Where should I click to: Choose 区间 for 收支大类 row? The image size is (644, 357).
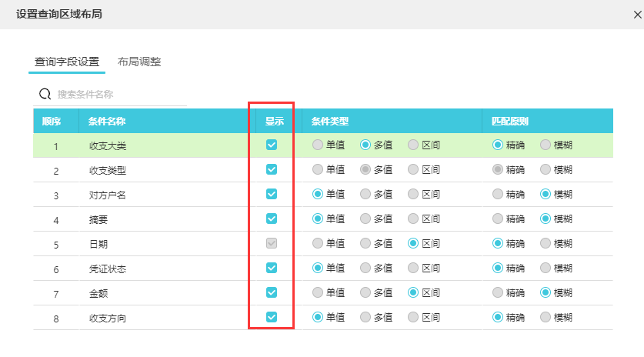coord(413,145)
